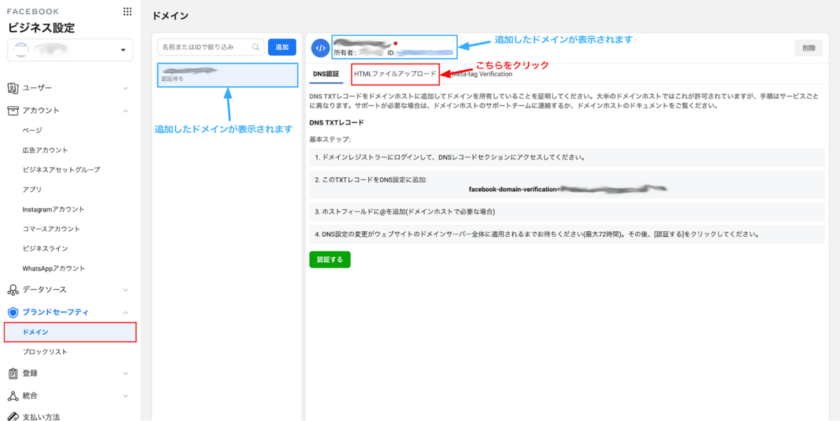Click the green 認証する button
The width and height of the screenshot is (840, 421).
(x=330, y=260)
